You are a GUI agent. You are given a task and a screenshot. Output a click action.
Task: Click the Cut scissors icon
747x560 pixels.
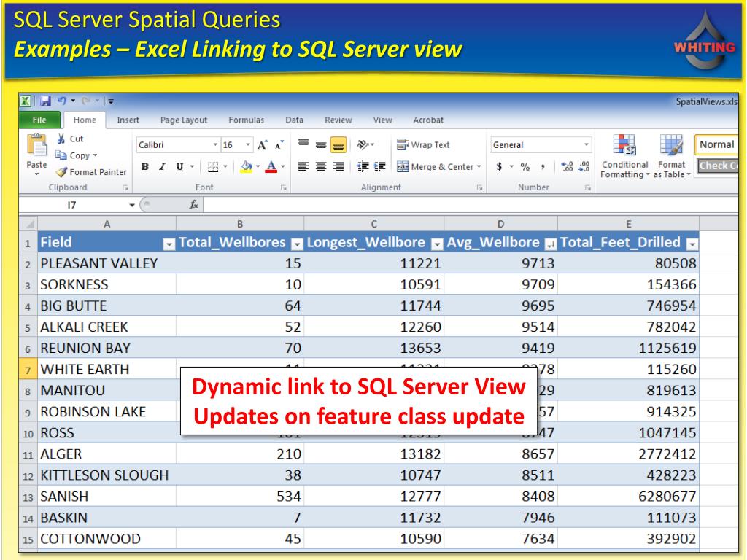[x=61, y=139]
